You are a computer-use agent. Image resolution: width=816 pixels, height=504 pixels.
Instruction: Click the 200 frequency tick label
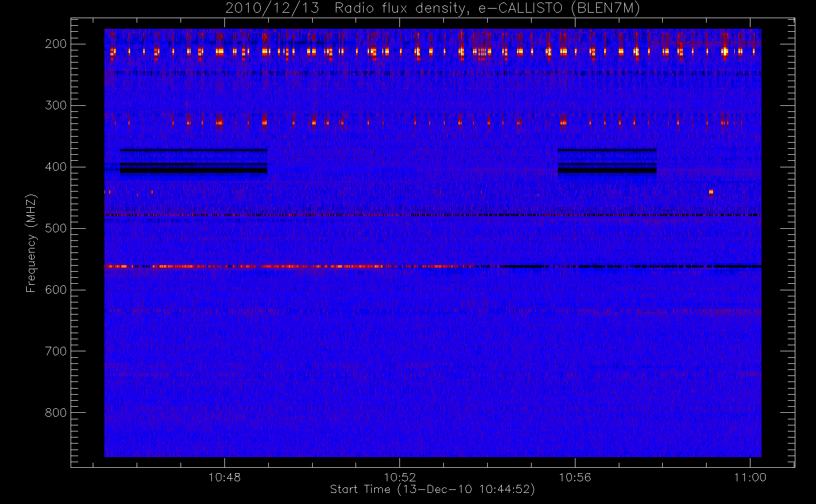coord(55,44)
